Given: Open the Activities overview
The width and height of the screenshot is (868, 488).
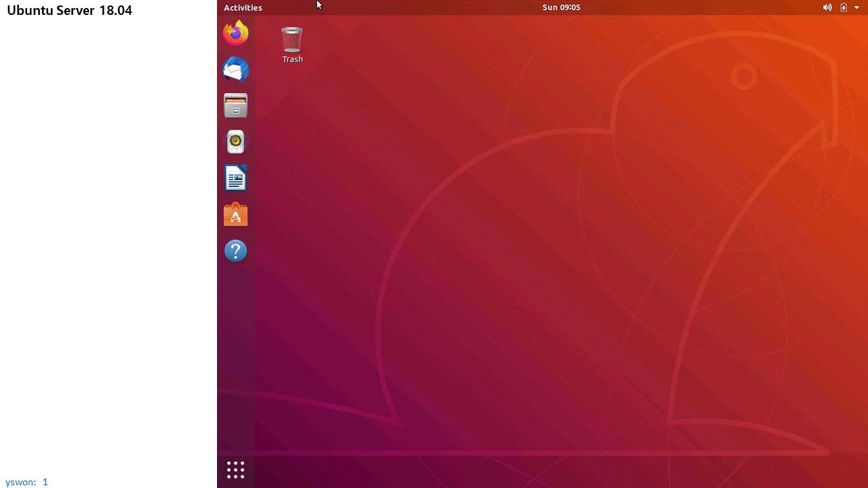Looking at the screenshot, I should point(243,7).
